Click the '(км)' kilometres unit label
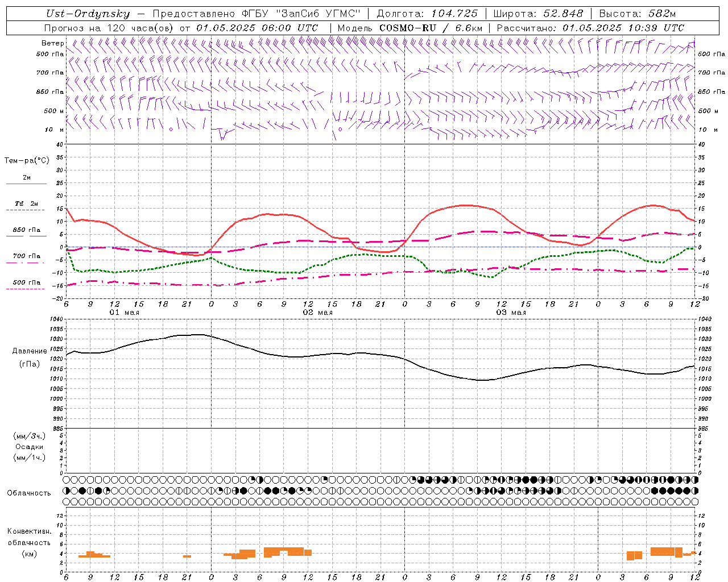The width and height of the screenshot is (728, 582). click(30, 554)
